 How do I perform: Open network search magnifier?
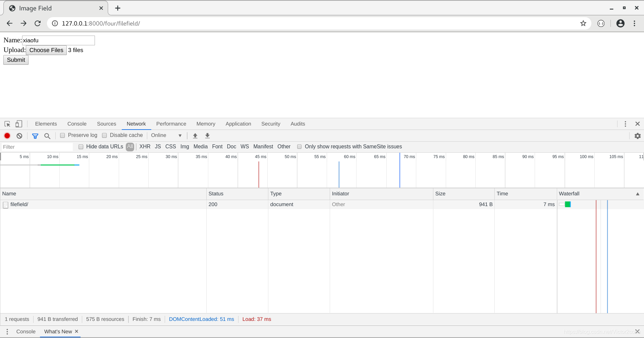(x=47, y=136)
